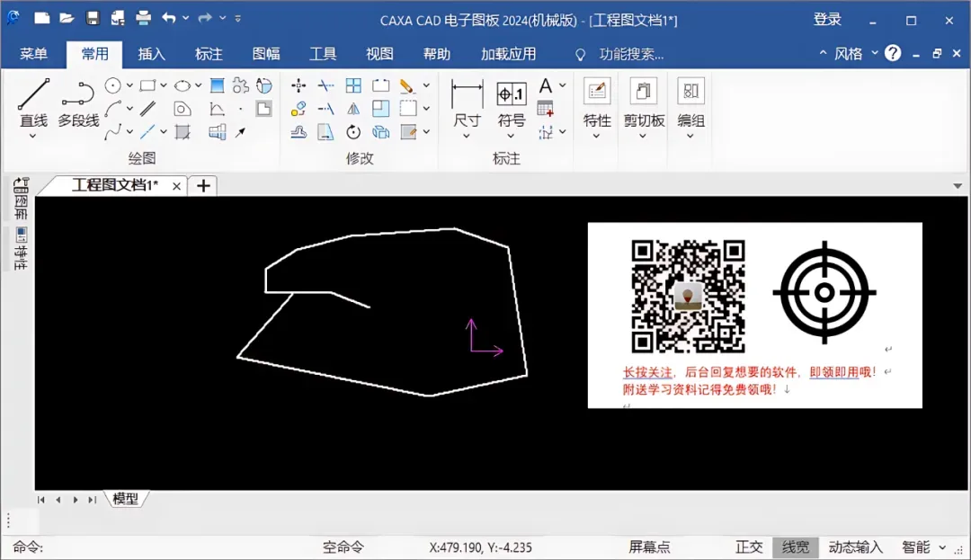Click the 编组 group button

click(x=690, y=102)
